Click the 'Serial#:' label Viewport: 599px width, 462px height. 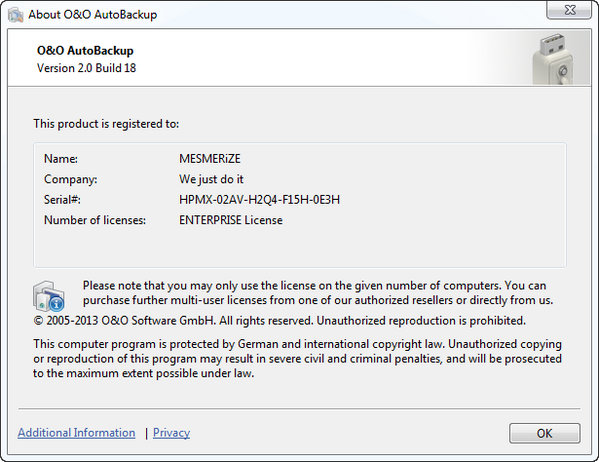(x=62, y=199)
